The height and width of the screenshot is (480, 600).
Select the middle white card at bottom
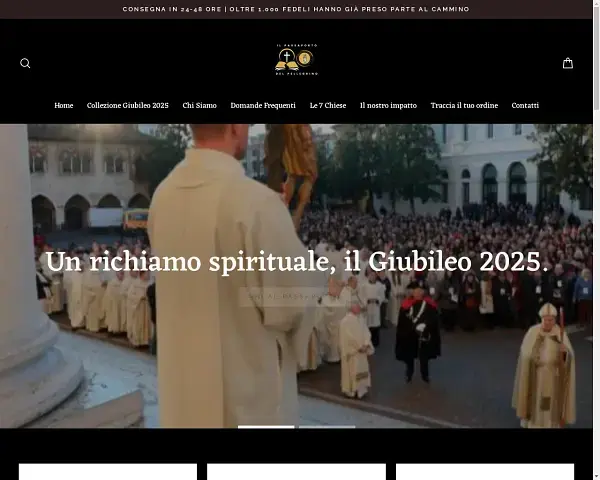(x=296, y=471)
